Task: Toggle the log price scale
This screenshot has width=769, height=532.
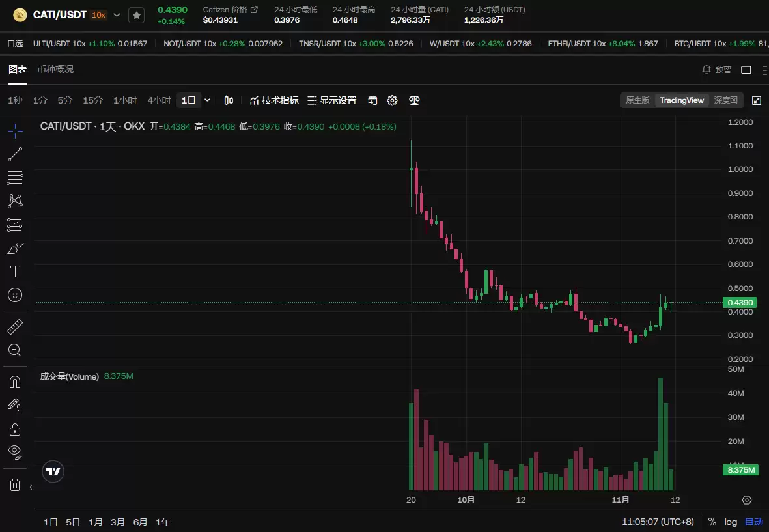Action: point(731,522)
